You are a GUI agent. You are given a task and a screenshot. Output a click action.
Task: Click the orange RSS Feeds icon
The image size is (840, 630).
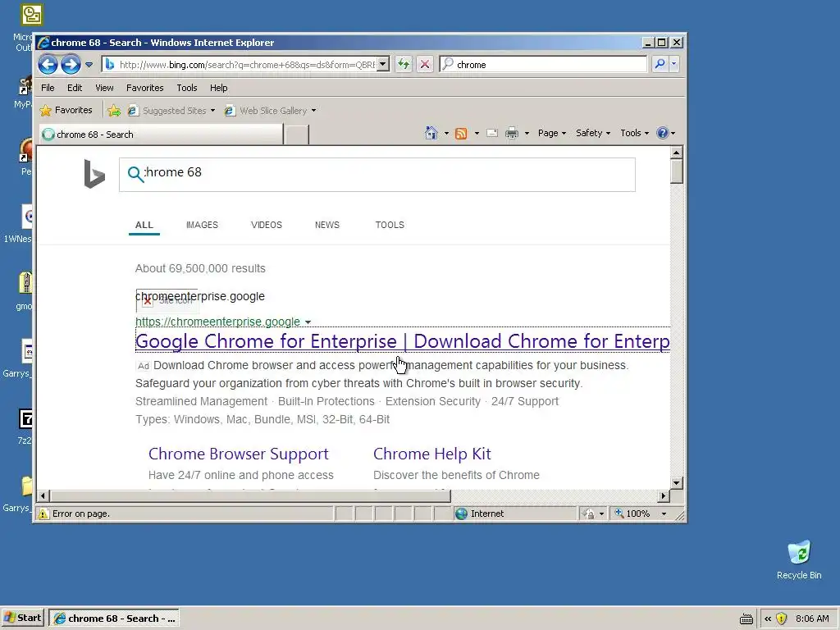tap(461, 134)
